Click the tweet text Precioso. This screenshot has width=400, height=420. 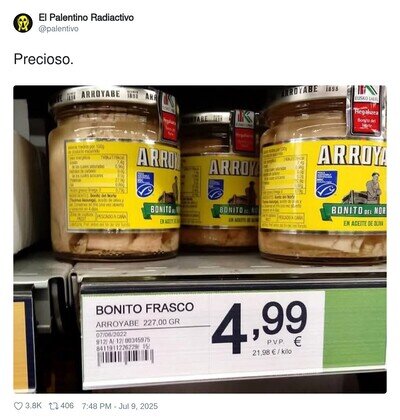(43, 59)
